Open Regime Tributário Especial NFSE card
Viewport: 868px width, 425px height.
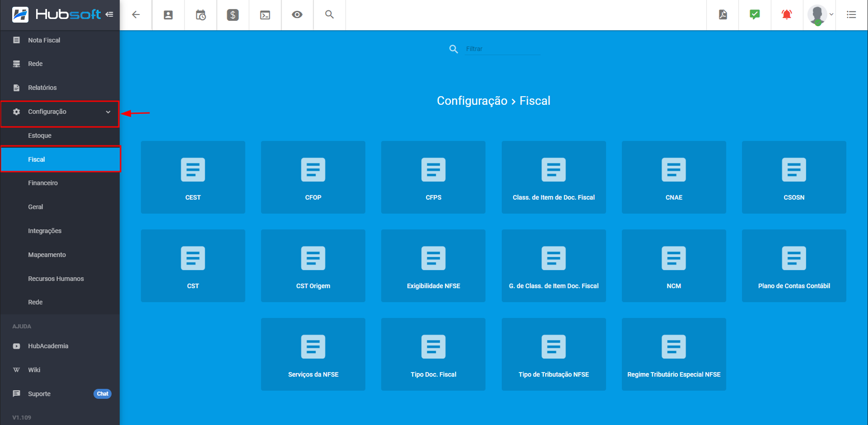(674, 354)
